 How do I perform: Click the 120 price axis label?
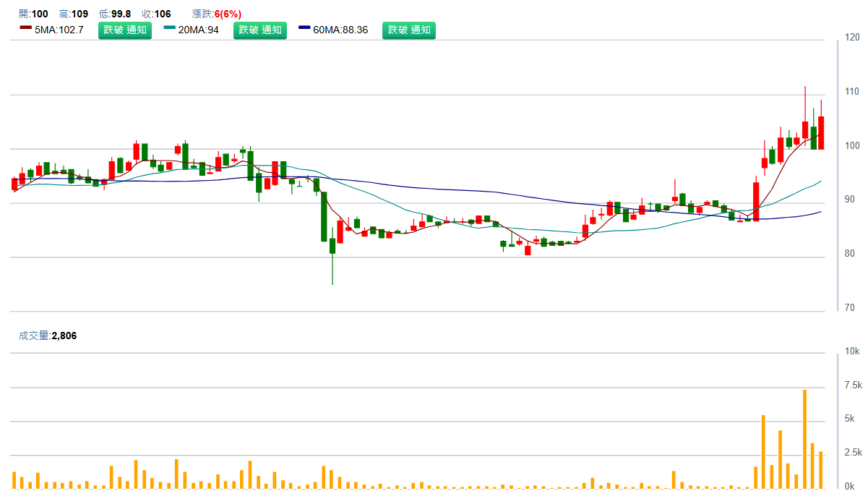click(852, 37)
